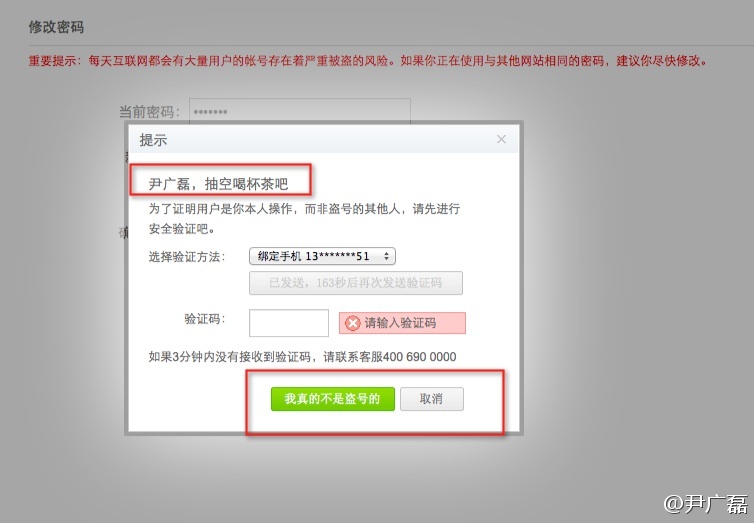Click the 提示 dialog title

153,140
